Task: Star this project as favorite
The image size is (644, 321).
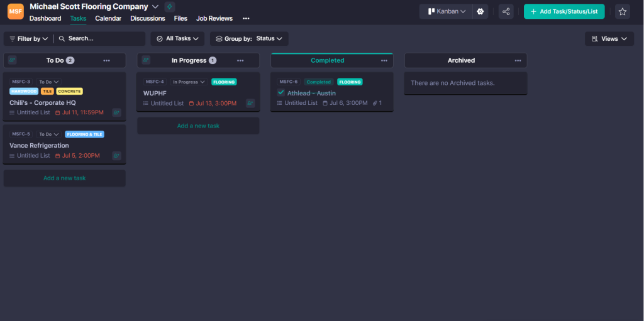Action: 622,11
